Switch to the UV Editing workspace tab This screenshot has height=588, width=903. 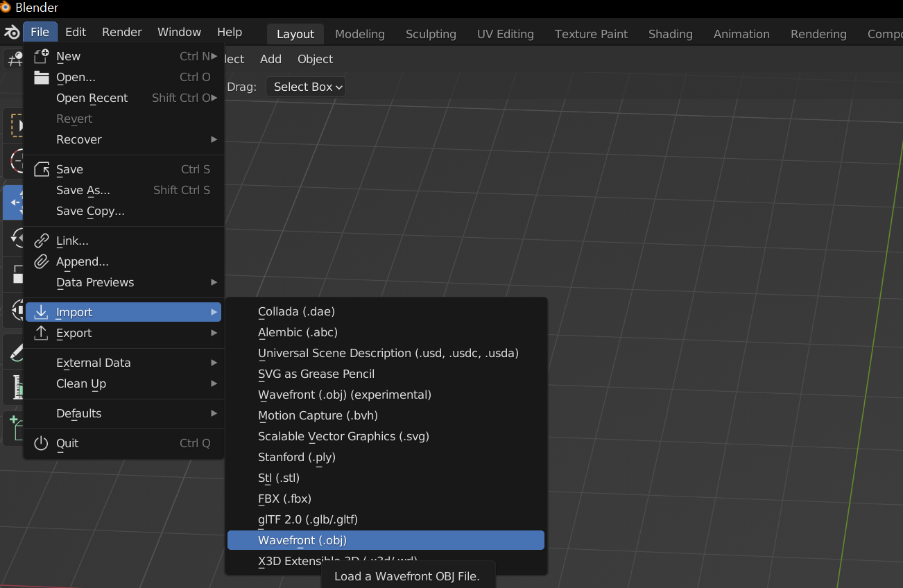coord(506,34)
